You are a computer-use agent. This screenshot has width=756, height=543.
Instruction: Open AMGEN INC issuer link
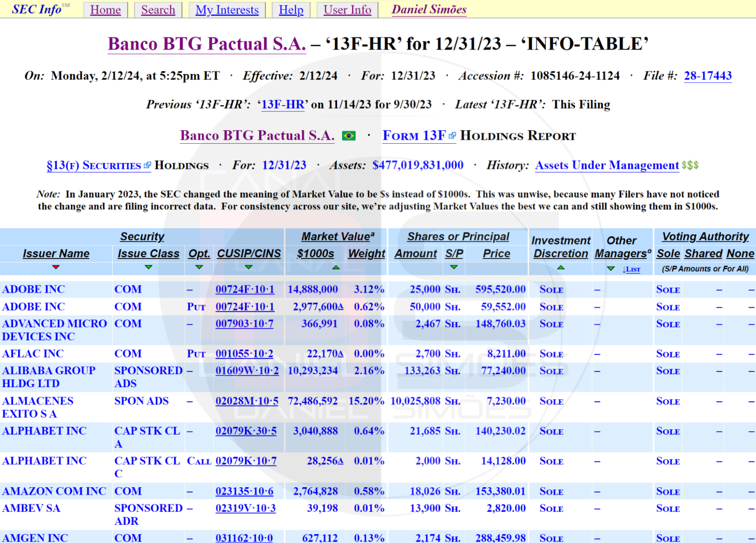(35, 537)
